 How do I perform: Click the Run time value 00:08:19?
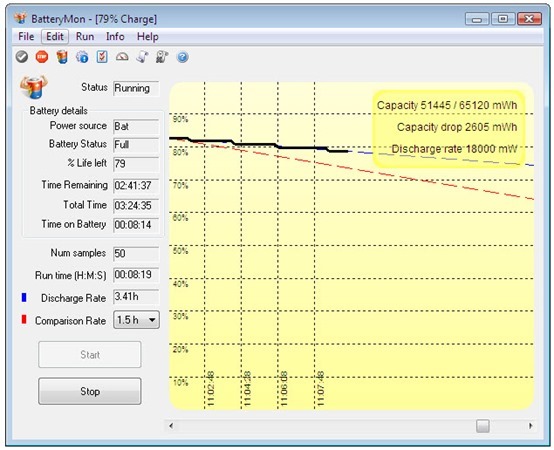136,275
